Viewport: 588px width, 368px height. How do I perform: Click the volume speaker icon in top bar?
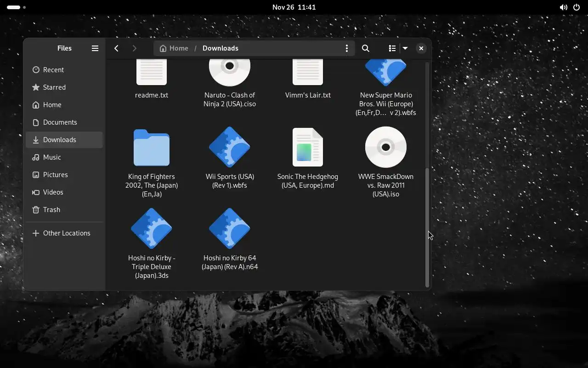tap(563, 7)
